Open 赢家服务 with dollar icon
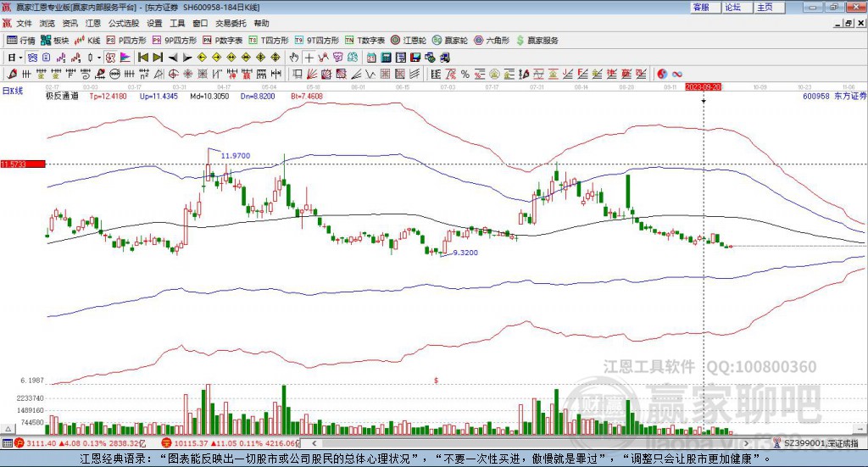Viewport: 868px width, 467px height. (537, 41)
